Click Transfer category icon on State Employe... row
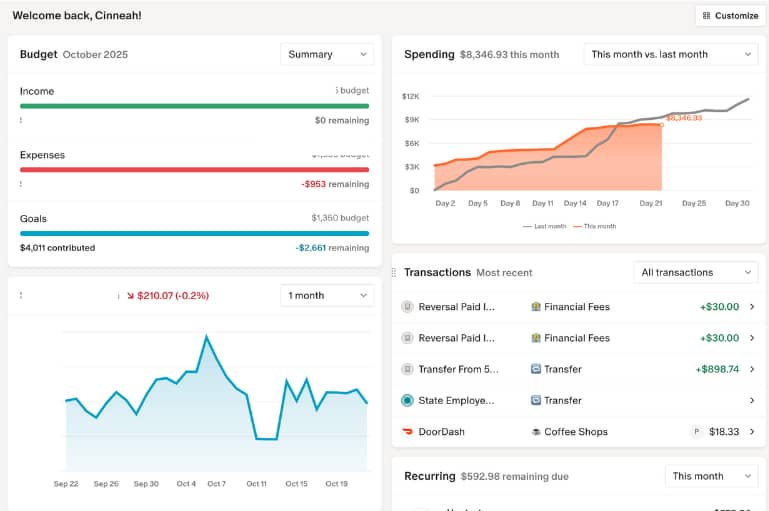Image resolution: width=769 pixels, height=511 pixels. (x=536, y=401)
